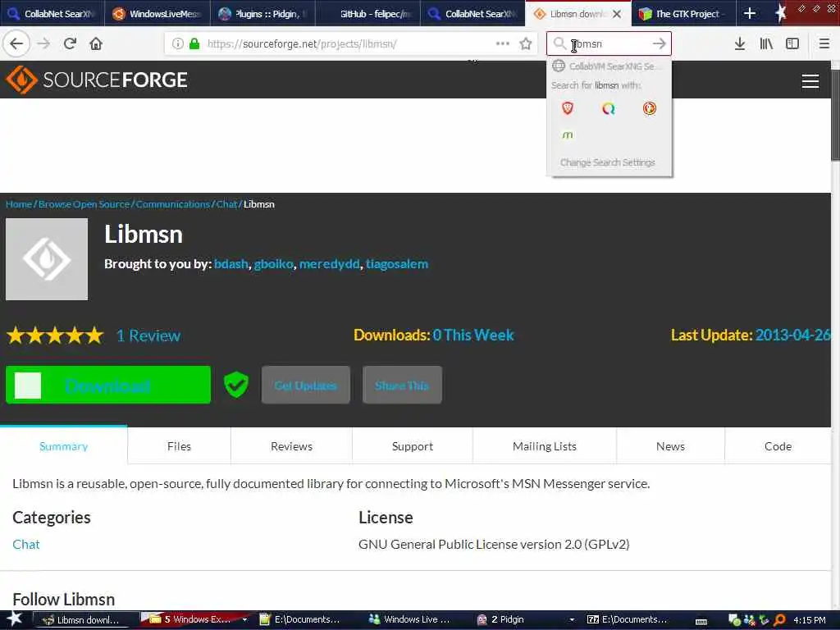Click the Share This button
Image resolution: width=840 pixels, height=630 pixels.
[402, 385]
